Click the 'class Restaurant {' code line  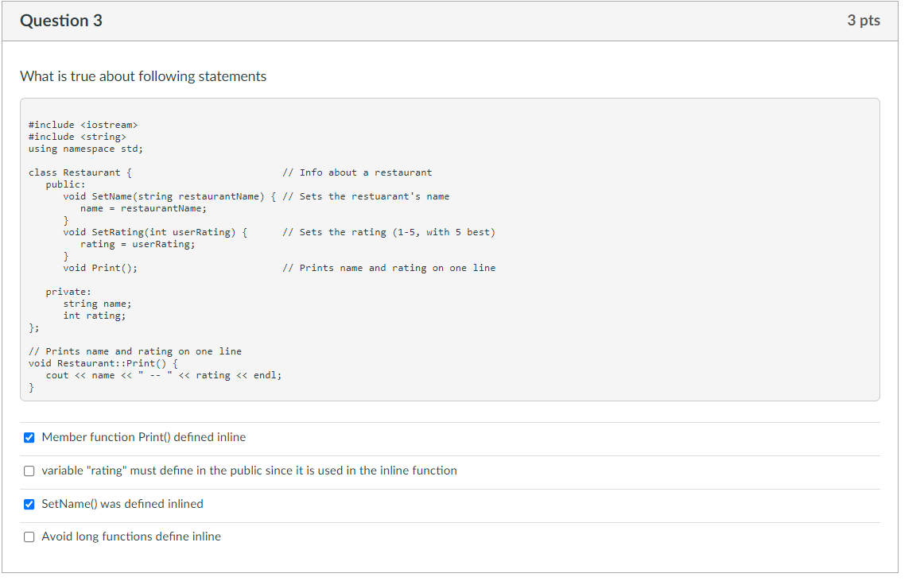coord(80,172)
